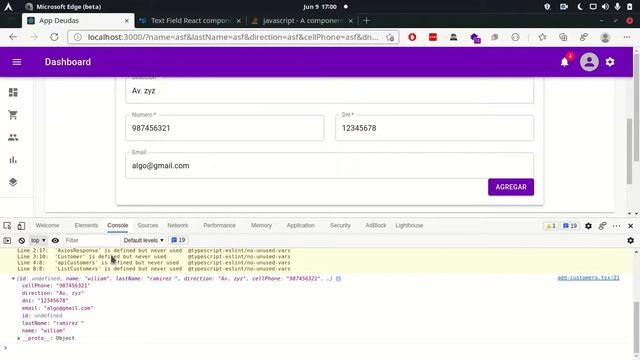Open the browser profile avatar
Screen dimensions: 640x360
point(605,38)
